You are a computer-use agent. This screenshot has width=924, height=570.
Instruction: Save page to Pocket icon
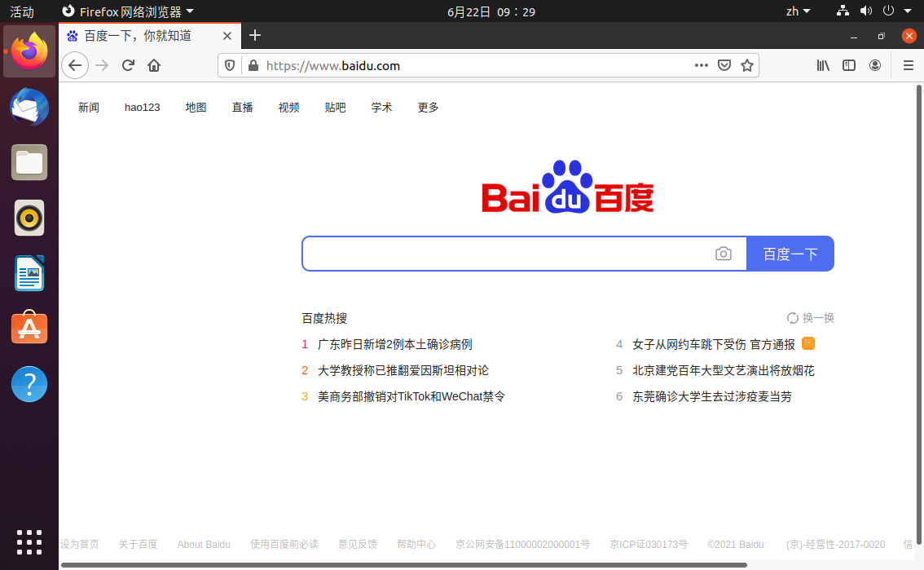tap(724, 65)
